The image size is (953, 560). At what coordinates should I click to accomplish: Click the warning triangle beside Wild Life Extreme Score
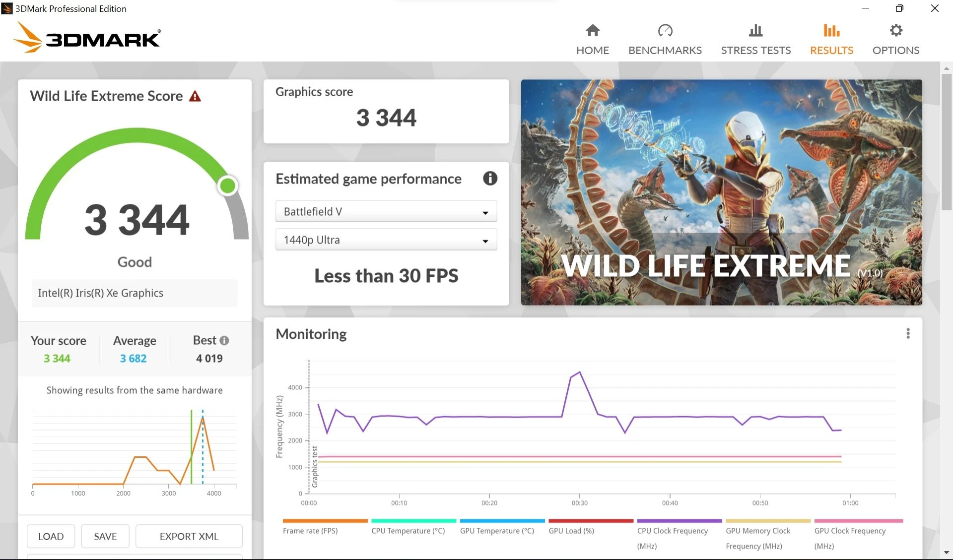(x=195, y=96)
